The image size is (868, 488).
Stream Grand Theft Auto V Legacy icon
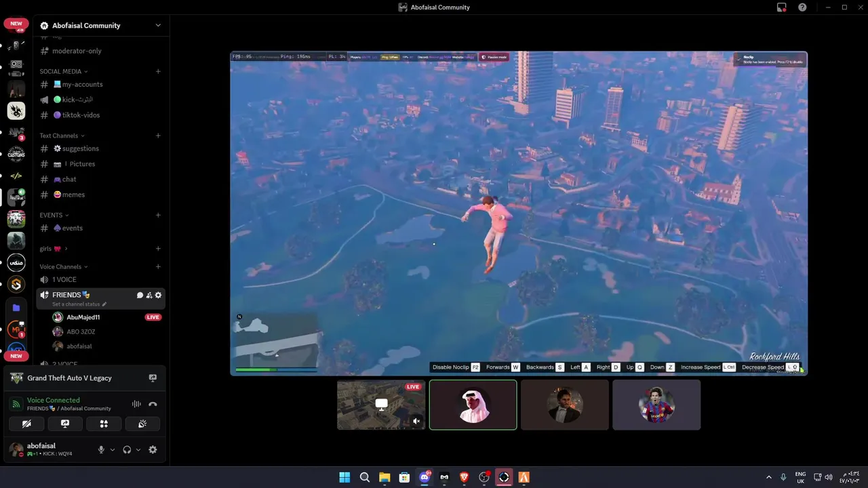click(153, 378)
